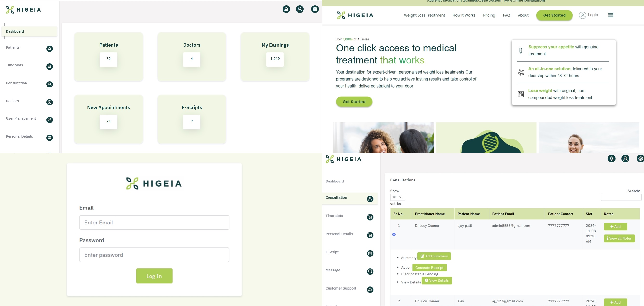The width and height of the screenshot is (644, 306).
Task: Select Time slots in the admin sidebar
Action: [x=14, y=65]
